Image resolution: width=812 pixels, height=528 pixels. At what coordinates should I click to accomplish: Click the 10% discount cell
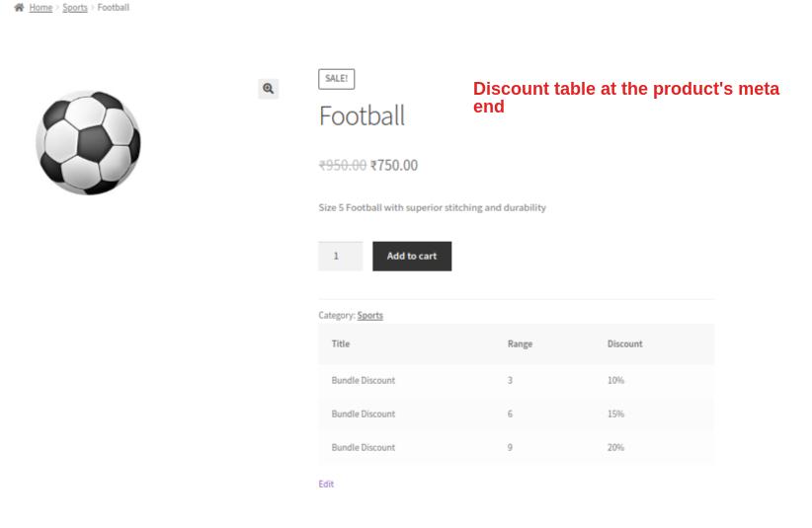pyautogui.click(x=615, y=381)
